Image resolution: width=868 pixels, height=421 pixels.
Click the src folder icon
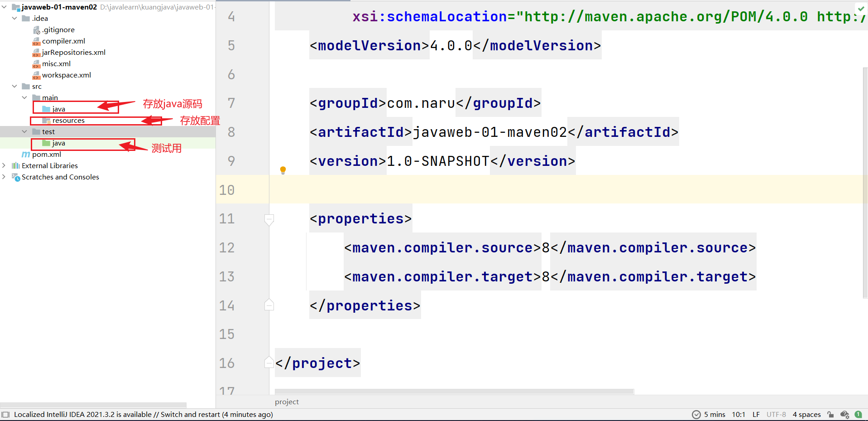pyautogui.click(x=26, y=87)
